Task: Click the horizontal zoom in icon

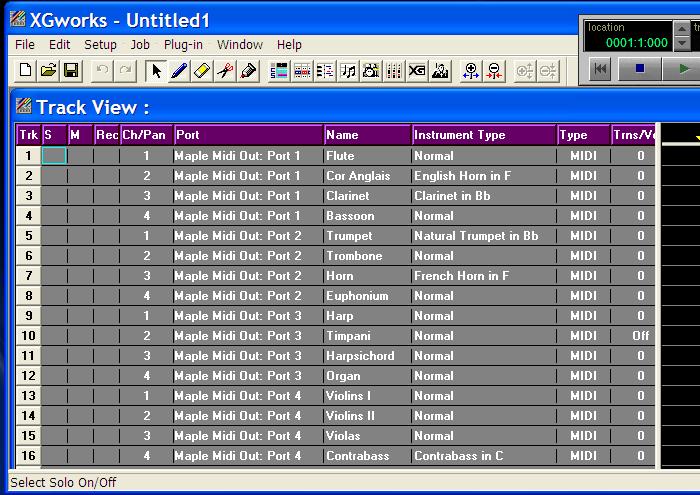Action: point(471,71)
